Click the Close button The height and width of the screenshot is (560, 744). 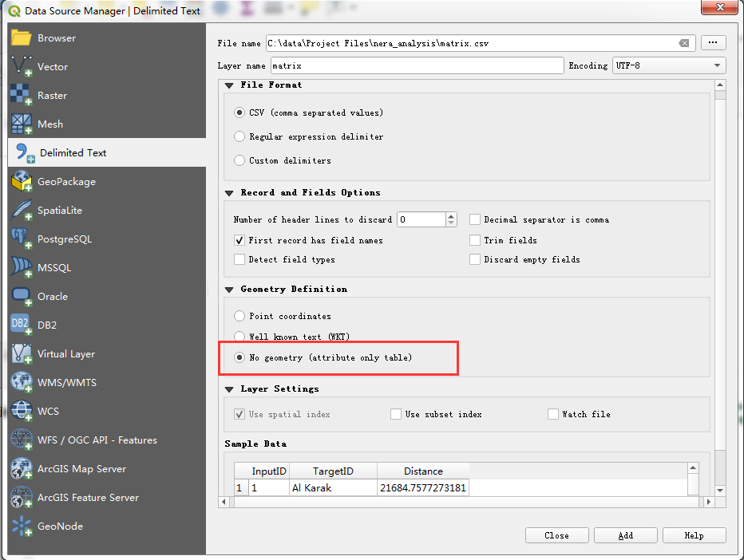point(556,535)
